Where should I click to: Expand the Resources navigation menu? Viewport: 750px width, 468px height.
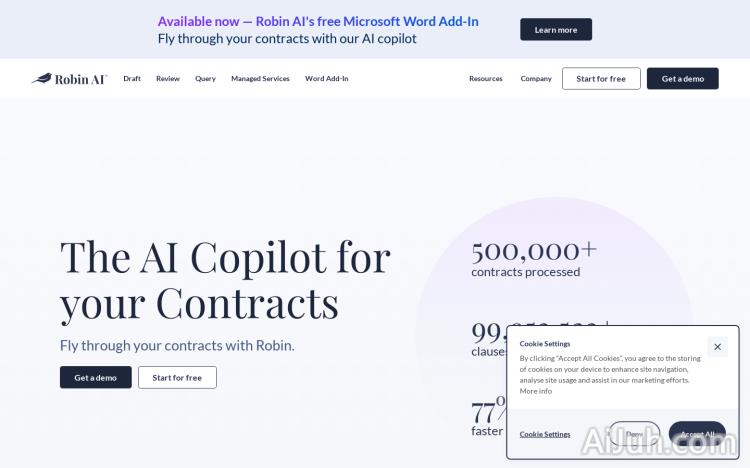coord(486,79)
